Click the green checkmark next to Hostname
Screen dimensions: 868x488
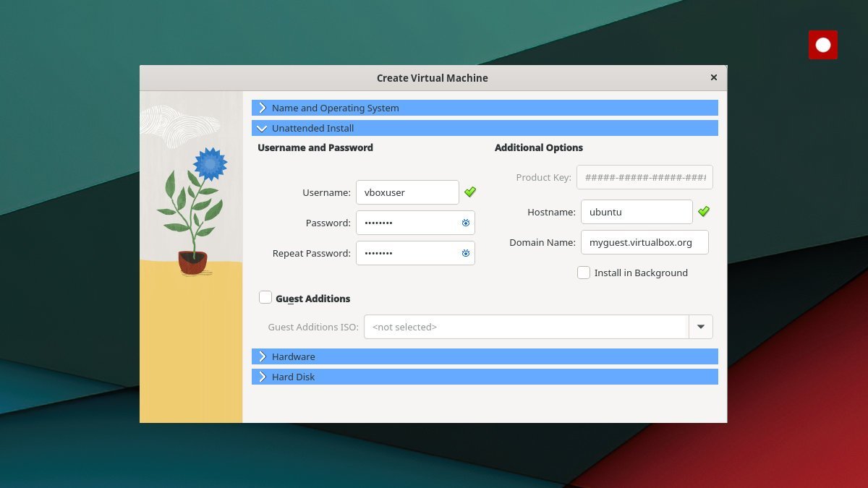tap(704, 211)
